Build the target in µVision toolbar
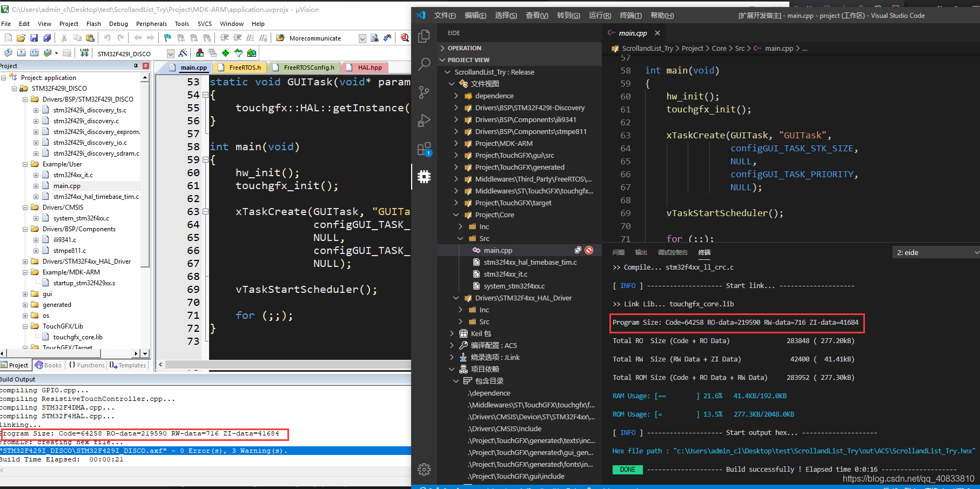 [x=21, y=53]
